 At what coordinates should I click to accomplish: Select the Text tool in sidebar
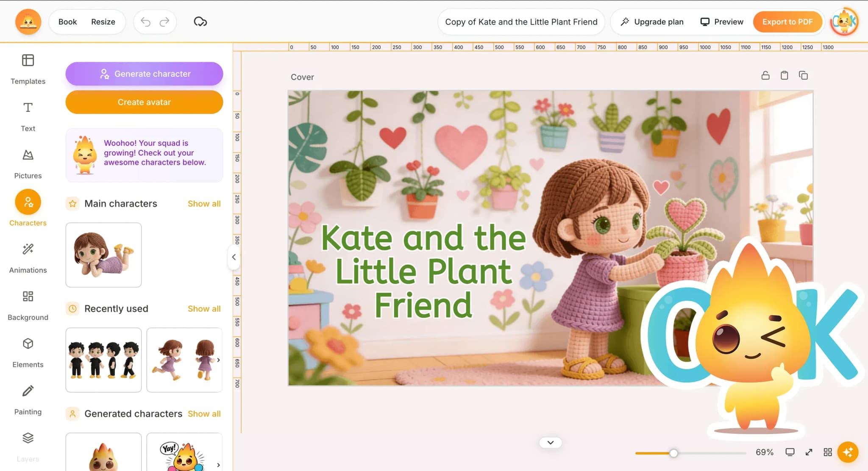[28, 116]
